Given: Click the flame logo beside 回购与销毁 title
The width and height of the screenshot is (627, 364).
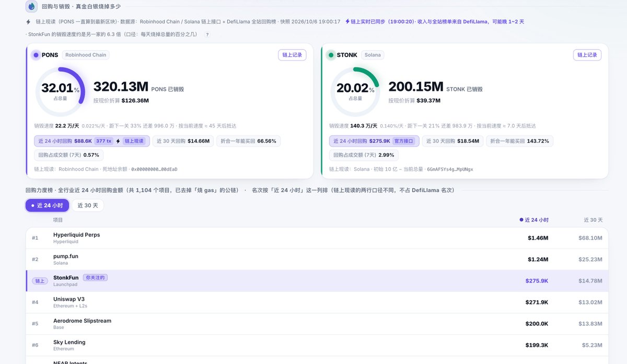Looking at the screenshot, I should coord(31,7).
